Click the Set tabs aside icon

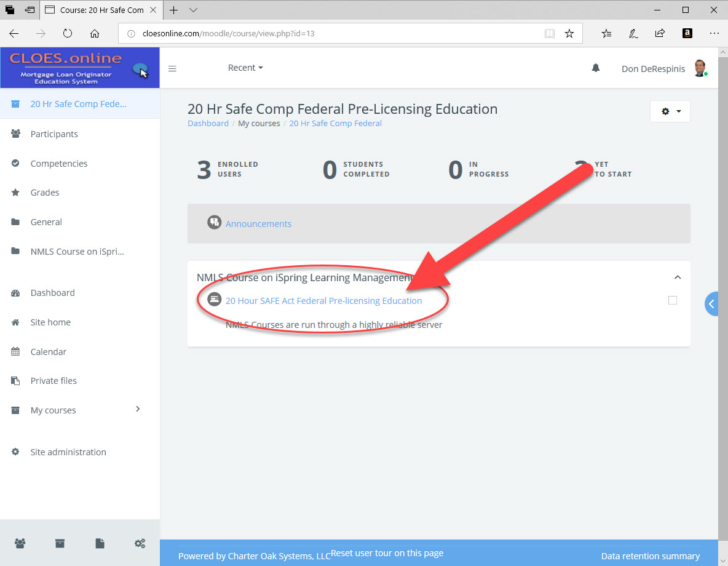pyautogui.click(x=30, y=10)
